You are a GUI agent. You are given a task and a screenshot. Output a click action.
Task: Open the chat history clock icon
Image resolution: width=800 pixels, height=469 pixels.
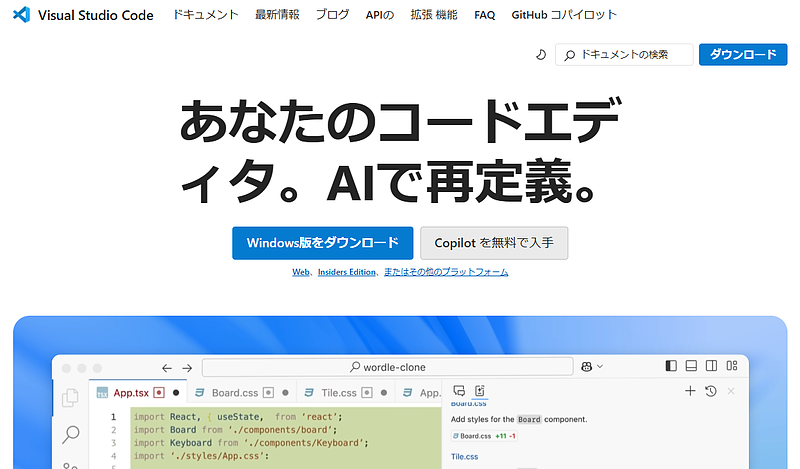point(710,391)
